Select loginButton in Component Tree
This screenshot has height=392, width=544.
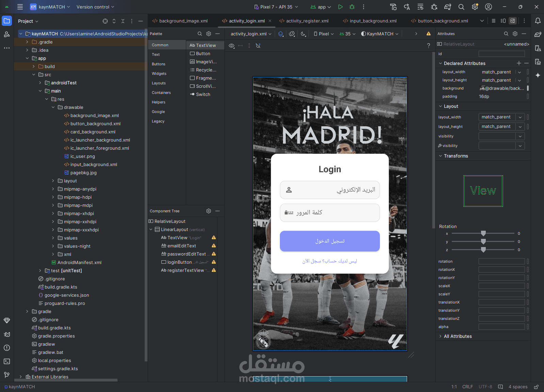[x=179, y=262]
